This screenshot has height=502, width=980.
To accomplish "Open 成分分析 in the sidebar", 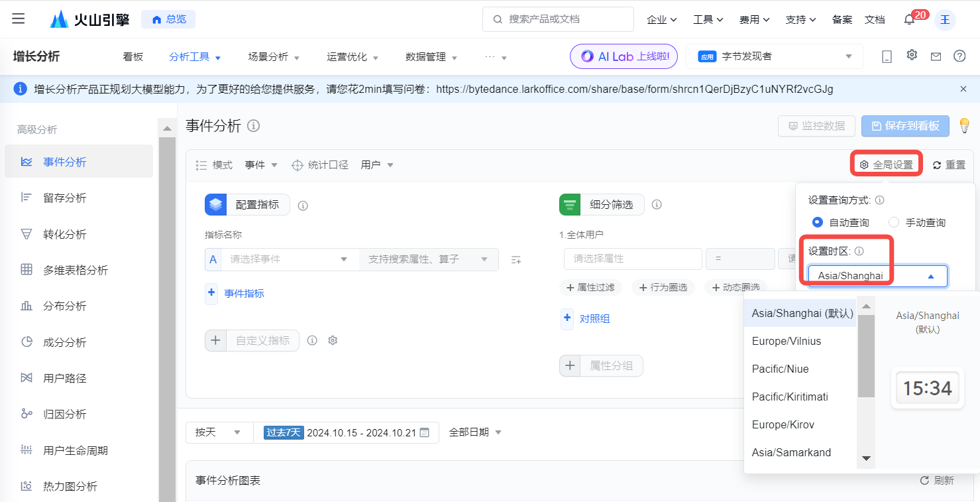I will (x=78, y=342).
